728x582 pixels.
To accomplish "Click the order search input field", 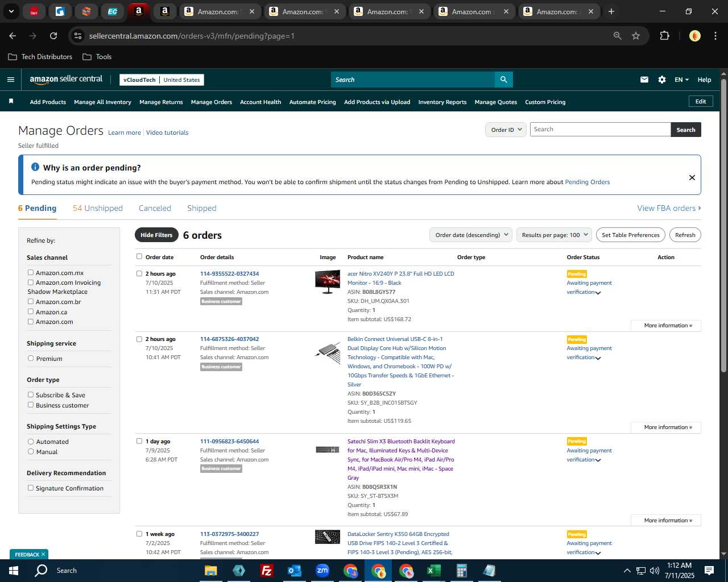I will pos(600,130).
